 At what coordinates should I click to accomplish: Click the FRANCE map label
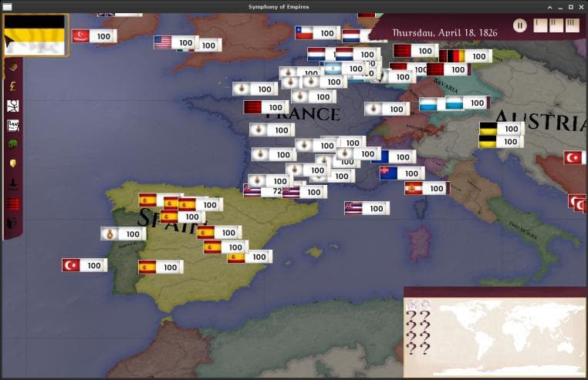tap(304, 116)
